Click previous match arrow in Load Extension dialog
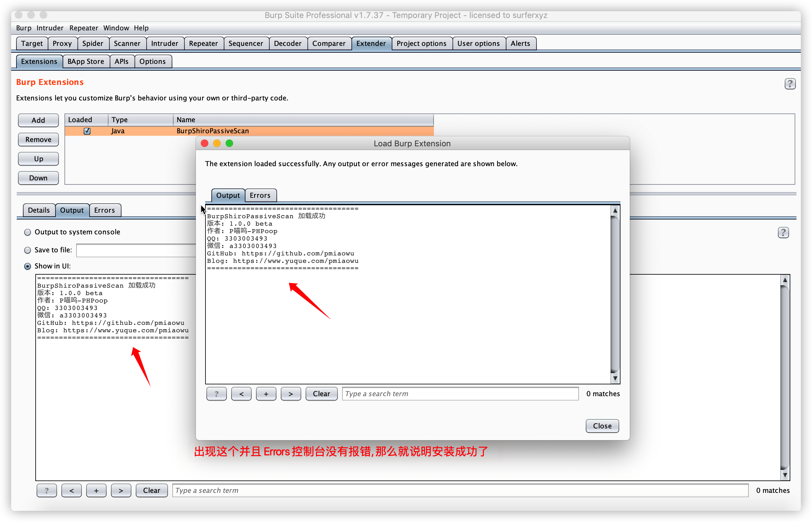Screen dimensions: 812x522 pos(241,394)
